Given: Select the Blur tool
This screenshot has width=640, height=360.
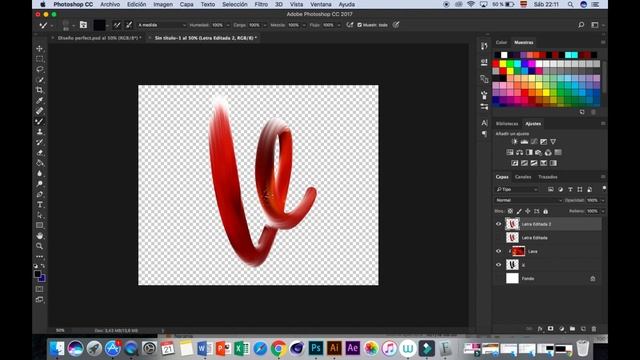Looking at the screenshot, I should pyautogui.click(x=40, y=173).
